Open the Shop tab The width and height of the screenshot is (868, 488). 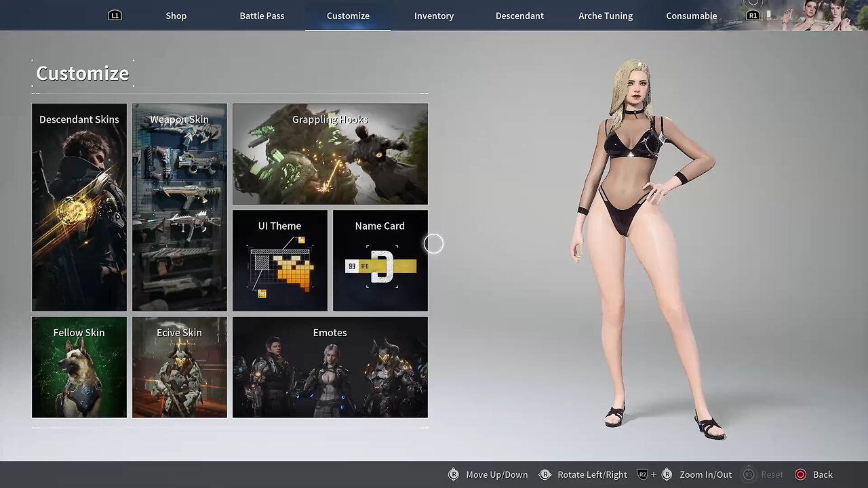click(x=176, y=16)
